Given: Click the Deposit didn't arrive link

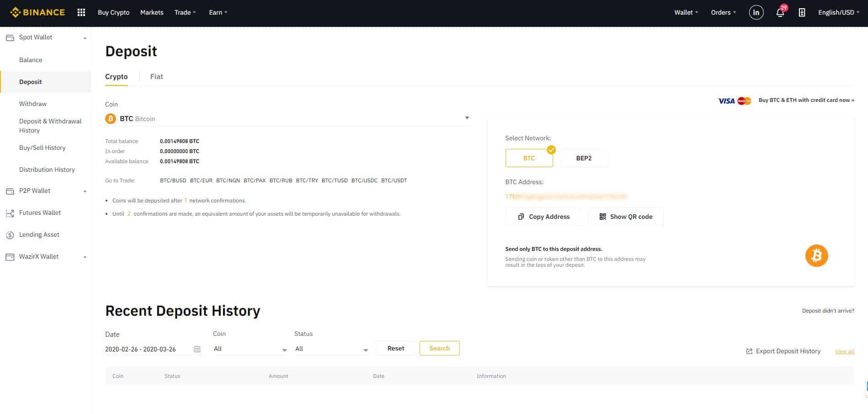Looking at the screenshot, I should [828, 311].
